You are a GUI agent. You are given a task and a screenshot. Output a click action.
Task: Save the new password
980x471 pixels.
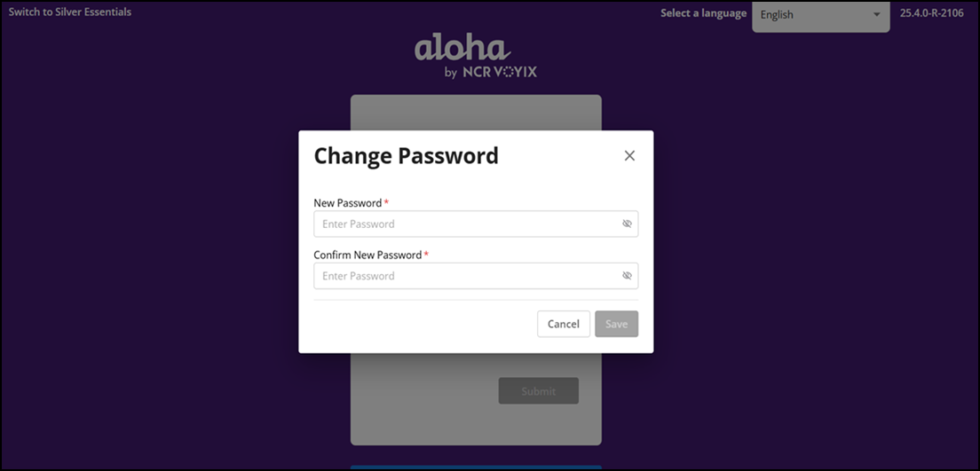click(x=616, y=324)
